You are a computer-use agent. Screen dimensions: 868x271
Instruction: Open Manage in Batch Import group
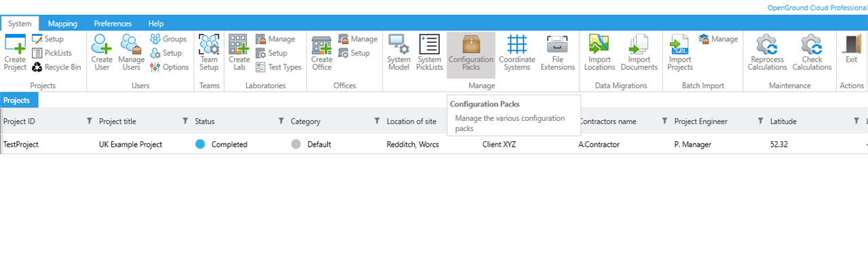click(x=718, y=39)
